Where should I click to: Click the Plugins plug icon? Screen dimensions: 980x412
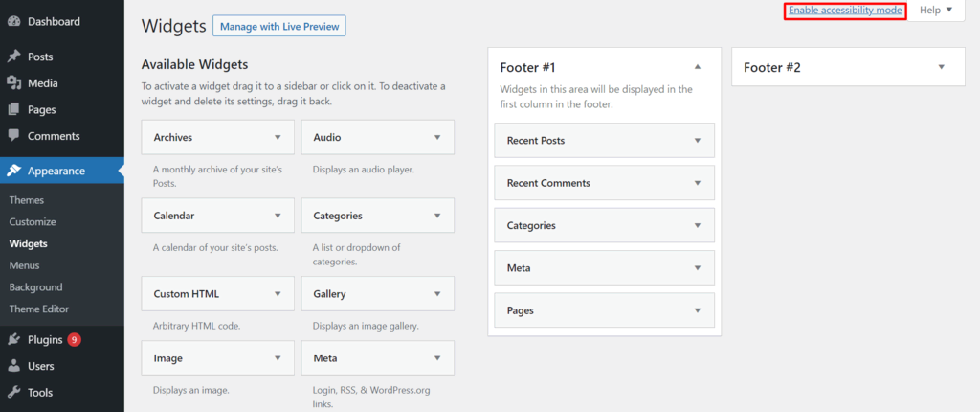click(x=13, y=339)
